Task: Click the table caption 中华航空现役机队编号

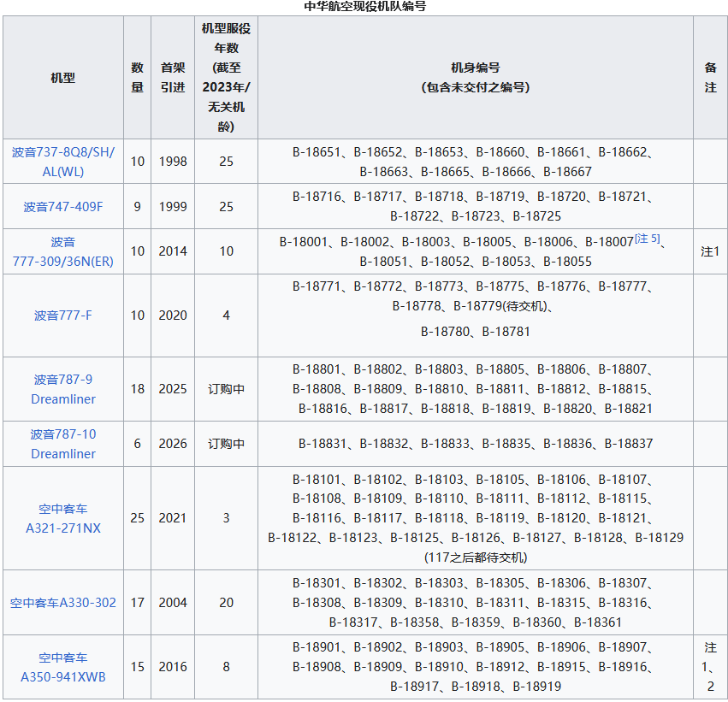Action: [x=365, y=7]
